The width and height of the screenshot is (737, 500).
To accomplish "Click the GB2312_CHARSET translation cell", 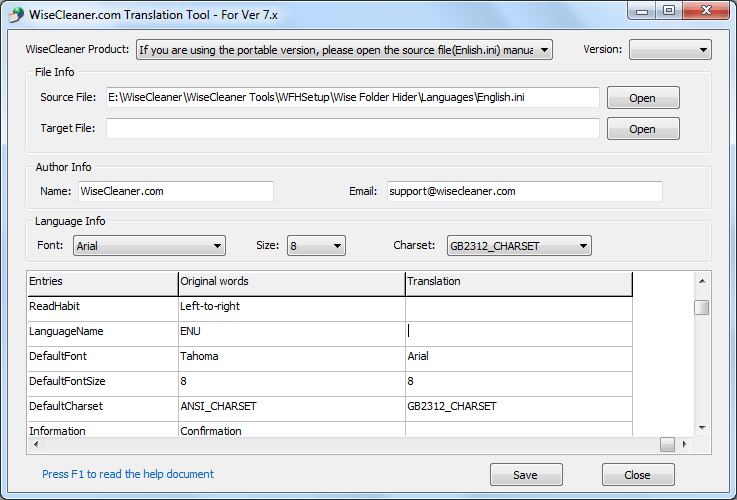I will tap(519, 409).
